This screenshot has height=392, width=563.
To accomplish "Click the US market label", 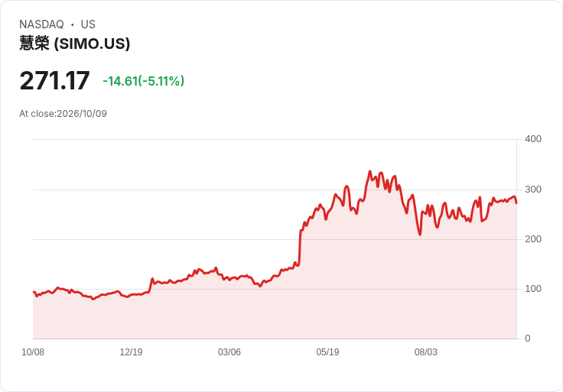I will point(88,24).
